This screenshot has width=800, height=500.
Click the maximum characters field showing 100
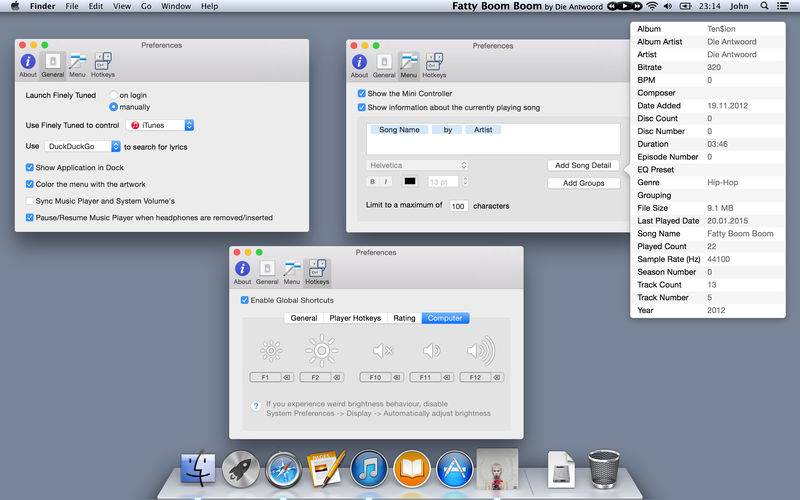458,206
